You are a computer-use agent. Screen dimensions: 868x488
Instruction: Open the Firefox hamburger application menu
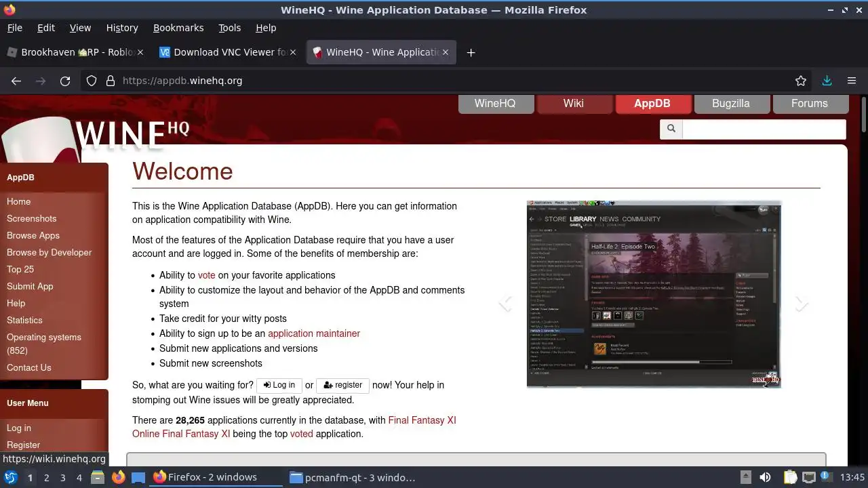[852, 81]
